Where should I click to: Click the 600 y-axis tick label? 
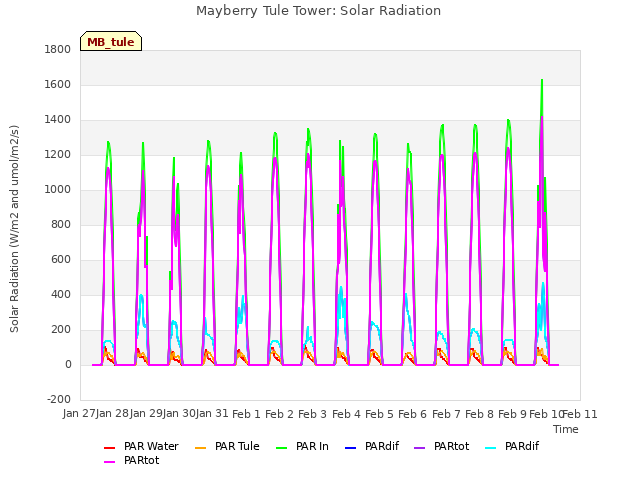click(x=61, y=260)
